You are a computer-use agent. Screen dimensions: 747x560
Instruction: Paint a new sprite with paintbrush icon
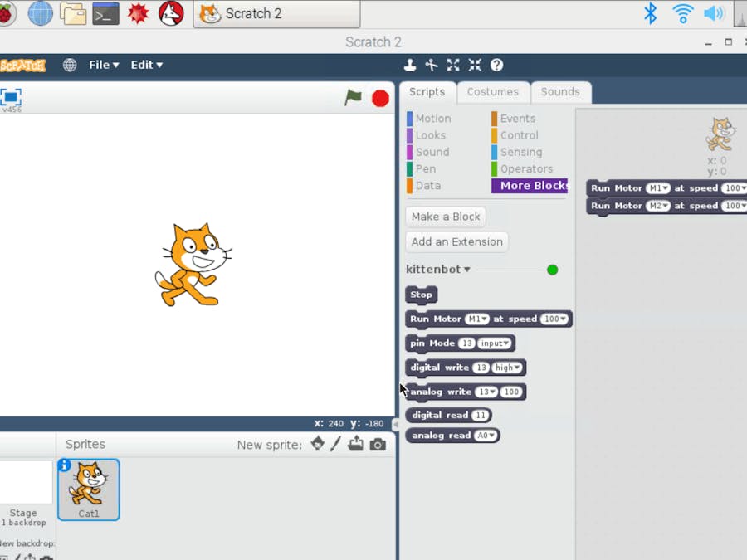tap(335, 445)
